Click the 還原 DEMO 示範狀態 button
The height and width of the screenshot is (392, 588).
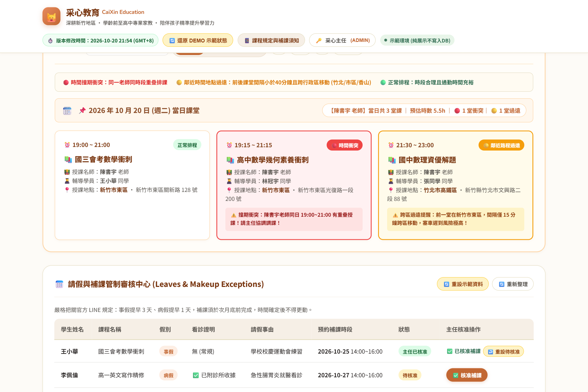pyautogui.click(x=198, y=41)
